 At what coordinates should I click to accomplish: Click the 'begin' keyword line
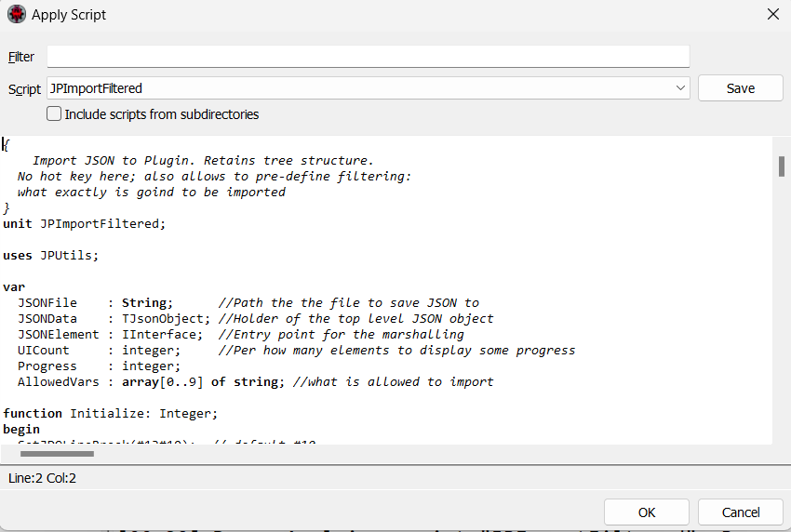coord(21,430)
